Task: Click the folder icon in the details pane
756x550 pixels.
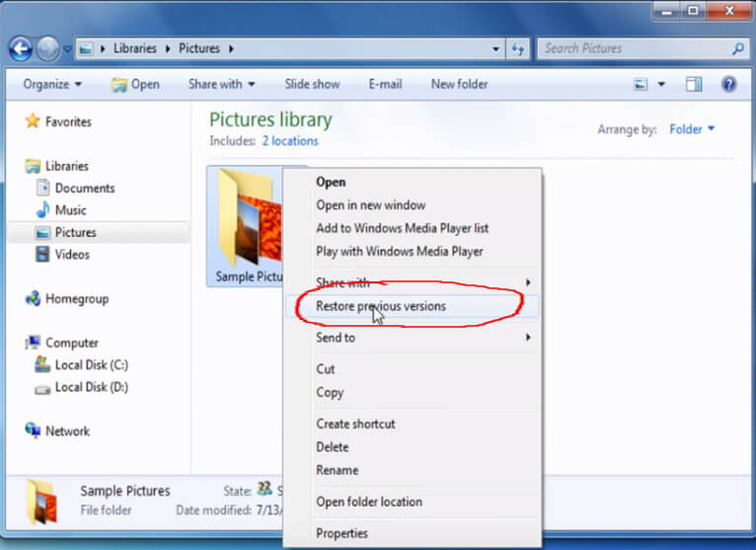Action: (x=41, y=502)
